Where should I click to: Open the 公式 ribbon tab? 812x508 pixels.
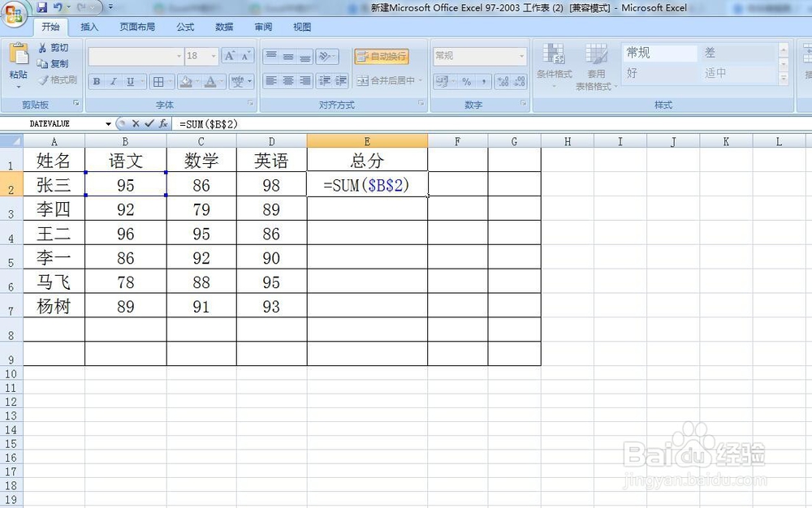184,26
